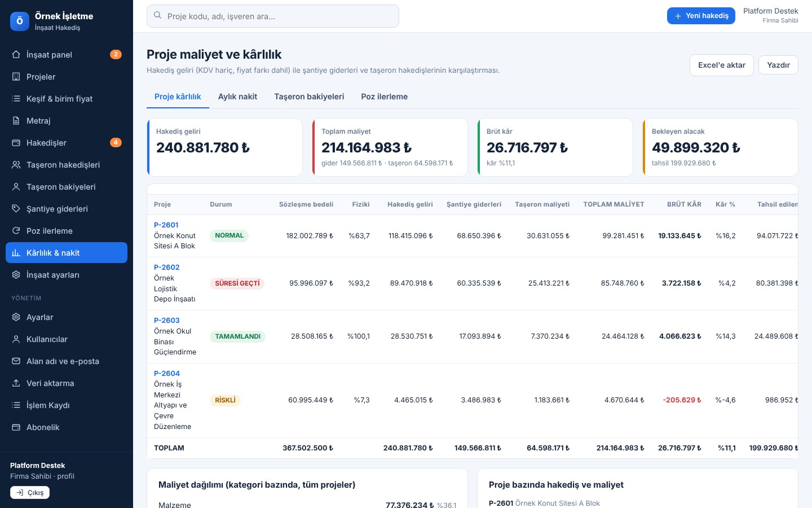812x508 pixels.
Task: Open Taşeron bakiyeleri in the sidebar
Action: (x=67, y=187)
